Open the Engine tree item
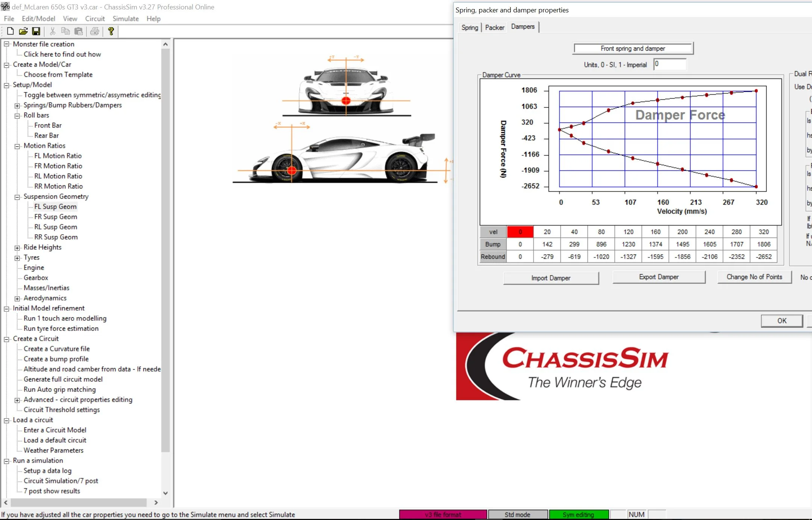 point(34,268)
